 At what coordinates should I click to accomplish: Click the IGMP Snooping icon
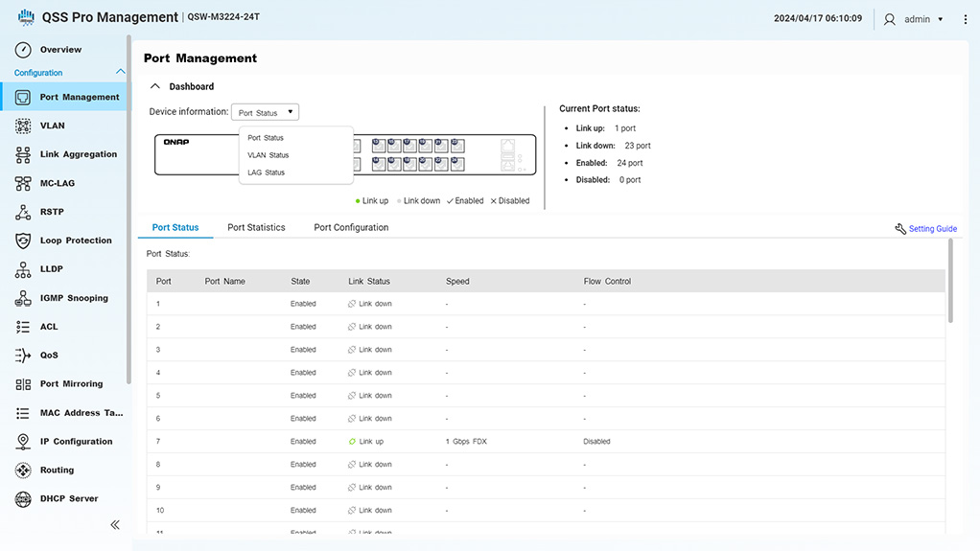click(x=23, y=298)
